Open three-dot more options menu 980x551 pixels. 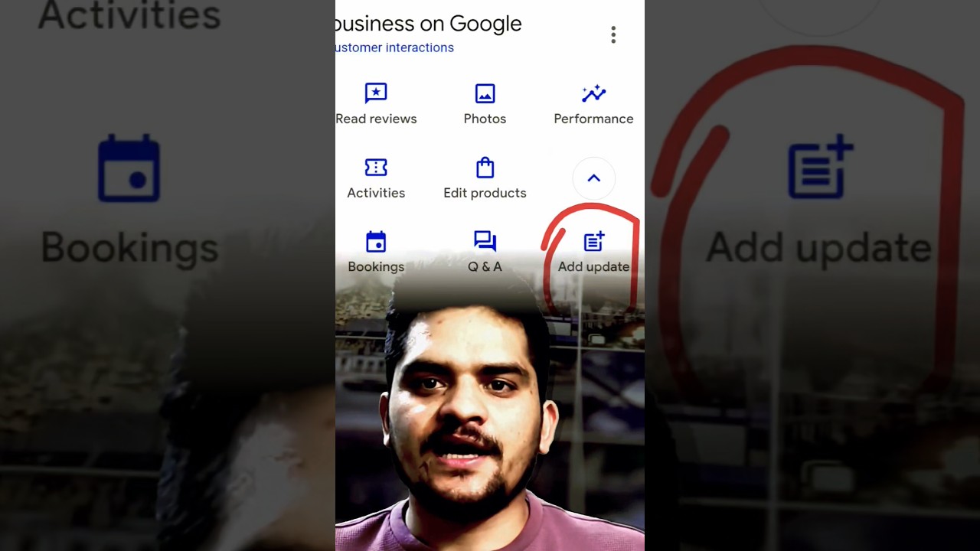pyautogui.click(x=613, y=34)
